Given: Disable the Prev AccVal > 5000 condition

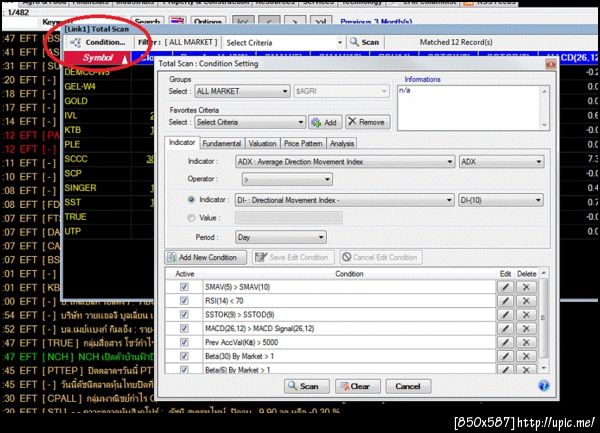Looking at the screenshot, I should 184,342.
